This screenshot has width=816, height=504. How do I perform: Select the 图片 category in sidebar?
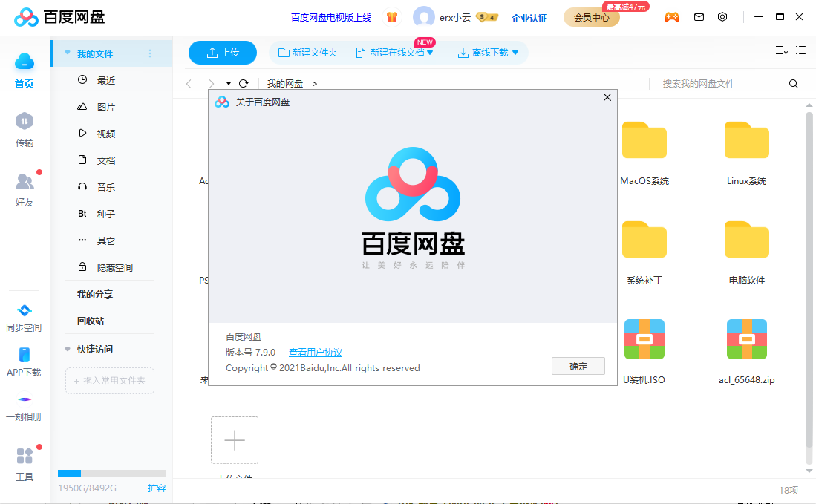click(104, 106)
